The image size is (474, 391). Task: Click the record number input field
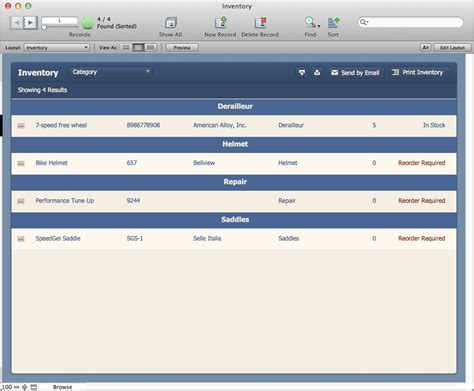coord(59,21)
